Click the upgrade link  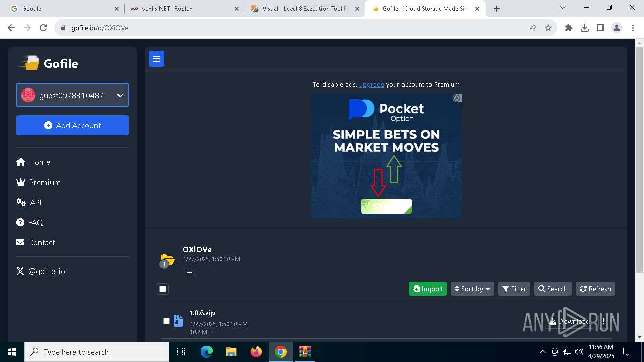tap(371, 84)
